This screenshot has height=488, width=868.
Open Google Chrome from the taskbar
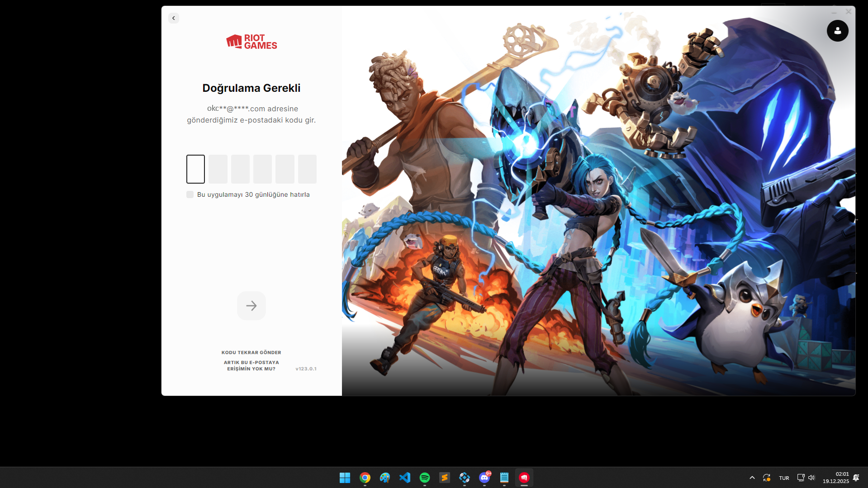[x=365, y=478]
